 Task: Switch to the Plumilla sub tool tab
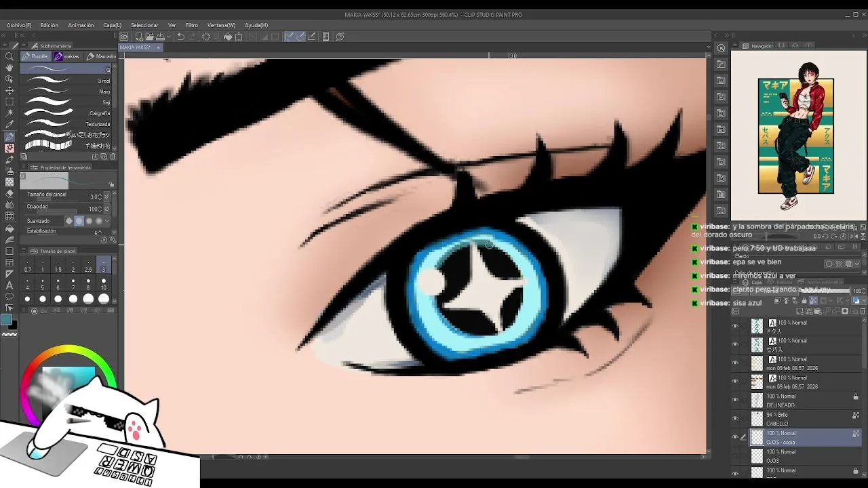click(x=35, y=56)
